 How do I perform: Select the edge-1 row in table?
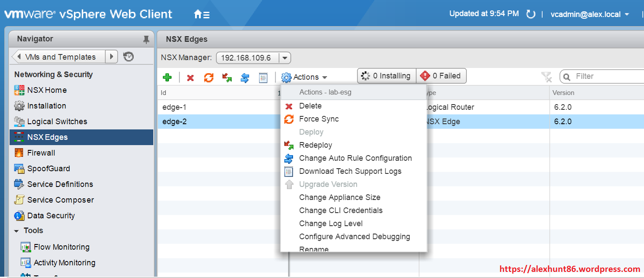(218, 107)
